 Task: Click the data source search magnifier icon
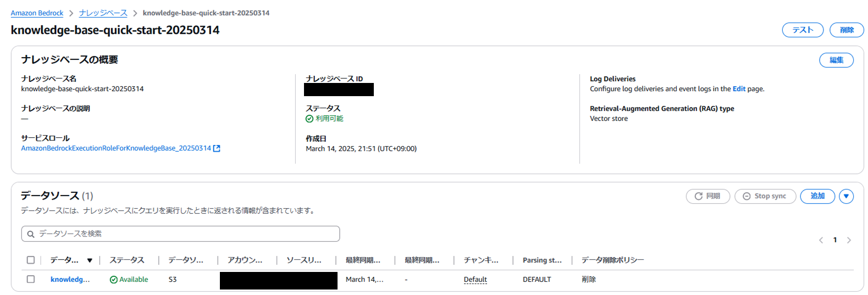pyautogui.click(x=31, y=234)
